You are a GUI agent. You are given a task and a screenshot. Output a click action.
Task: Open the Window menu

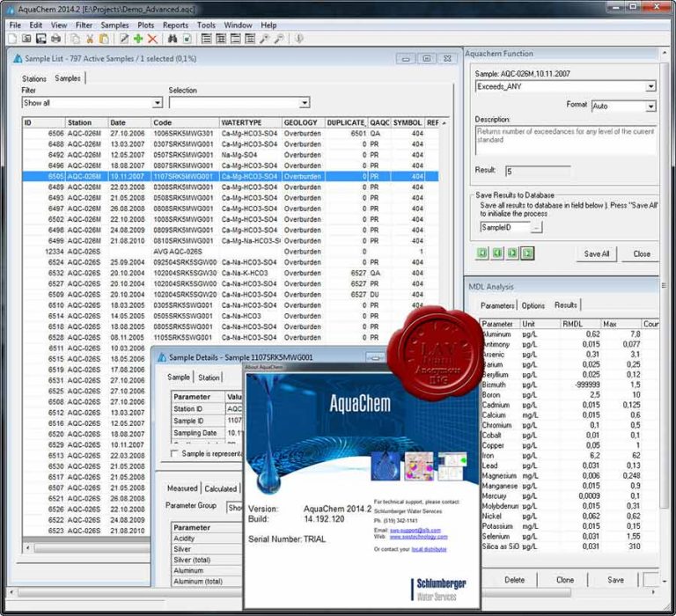tap(238, 25)
